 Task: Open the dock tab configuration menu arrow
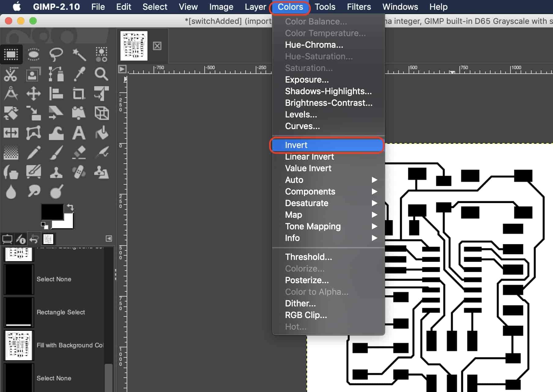(109, 239)
